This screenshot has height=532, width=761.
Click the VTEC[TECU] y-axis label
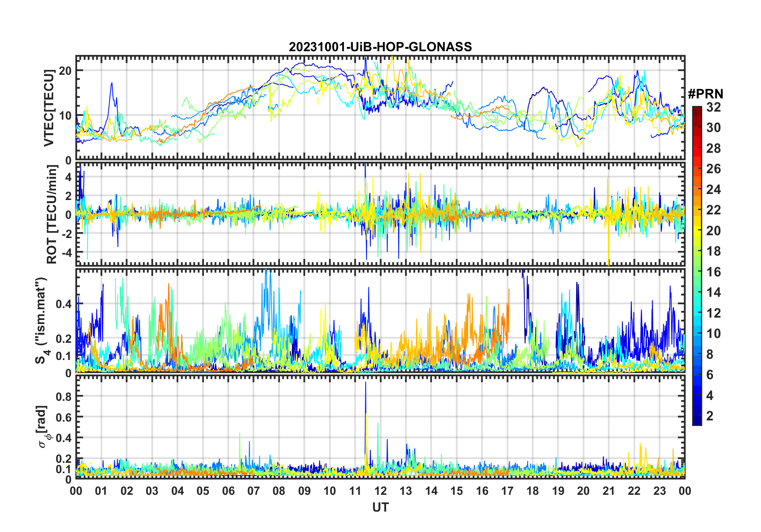click(x=49, y=108)
